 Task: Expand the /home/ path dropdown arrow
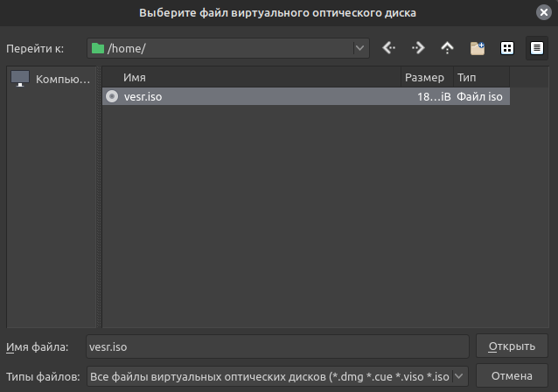click(359, 48)
